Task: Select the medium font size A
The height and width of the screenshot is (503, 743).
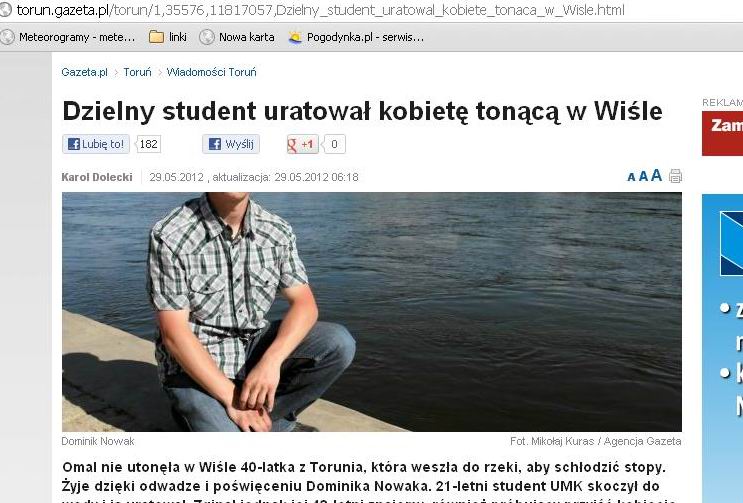Action: [643, 177]
